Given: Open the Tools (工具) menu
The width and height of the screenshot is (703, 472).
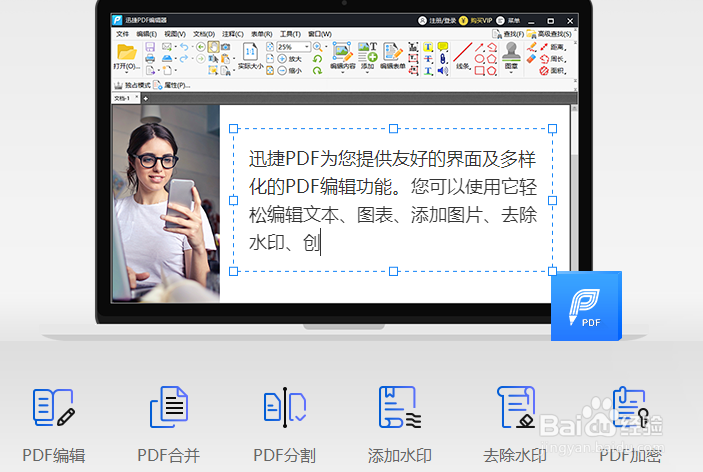Looking at the screenshot, I should point(291,34).
